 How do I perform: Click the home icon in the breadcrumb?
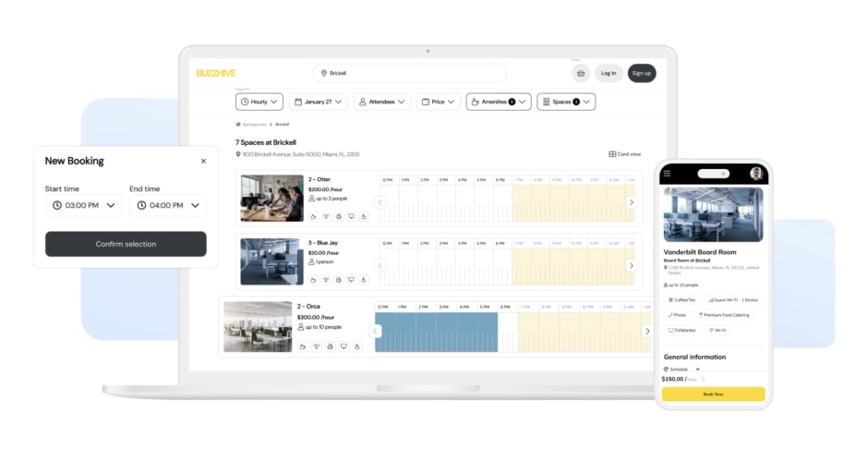[x=238, y=125]
